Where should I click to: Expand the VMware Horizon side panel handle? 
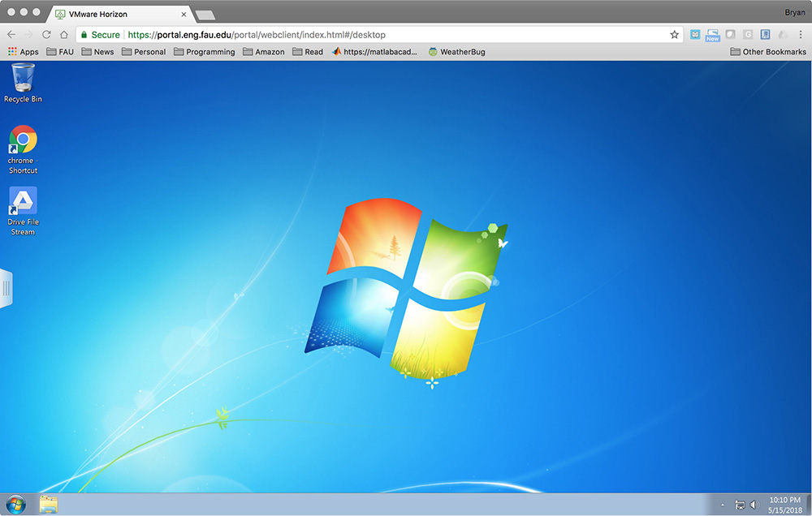click(6, 289)
